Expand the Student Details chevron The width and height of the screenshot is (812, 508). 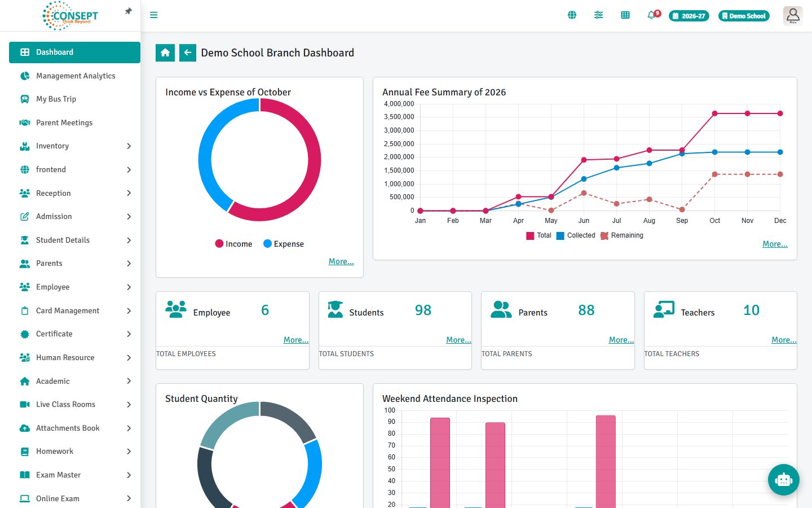point(129,240)
